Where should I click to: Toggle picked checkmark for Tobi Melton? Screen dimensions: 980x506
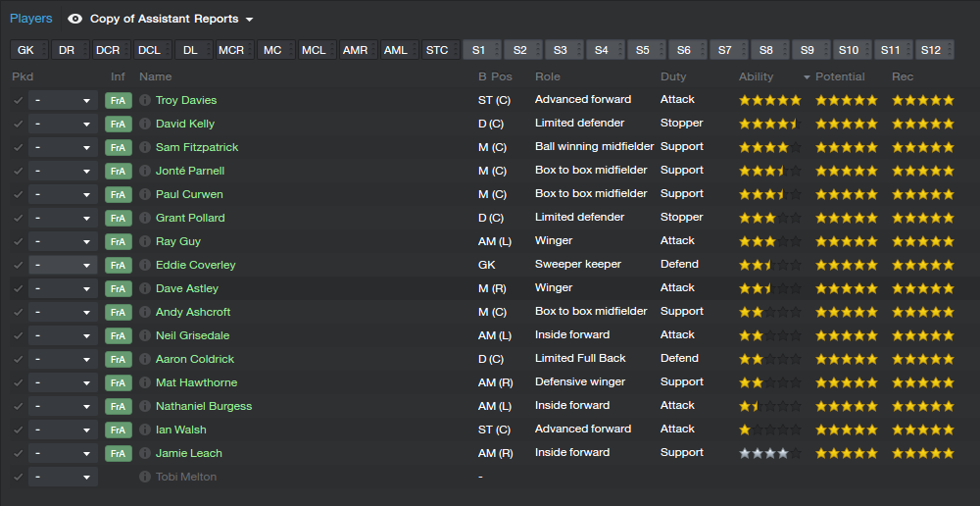coord(18,477)
